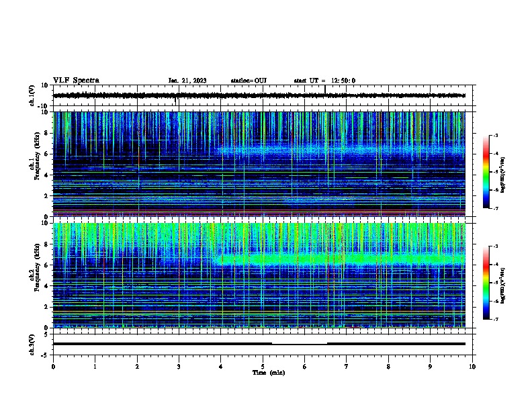This screenshot has width=532, height=411.
Task: Click the ch.2 colorbar "log(PSD)" label
Action: tap(502, 285)
